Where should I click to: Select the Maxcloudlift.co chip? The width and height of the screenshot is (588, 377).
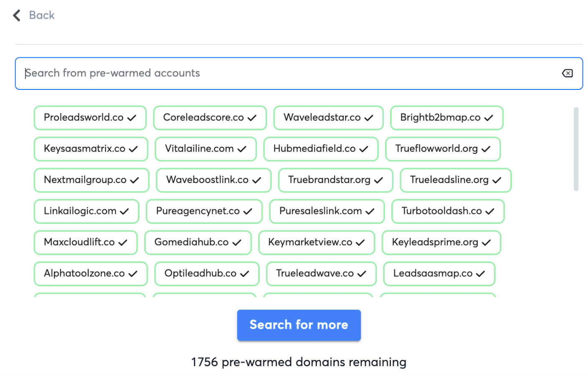85,242
